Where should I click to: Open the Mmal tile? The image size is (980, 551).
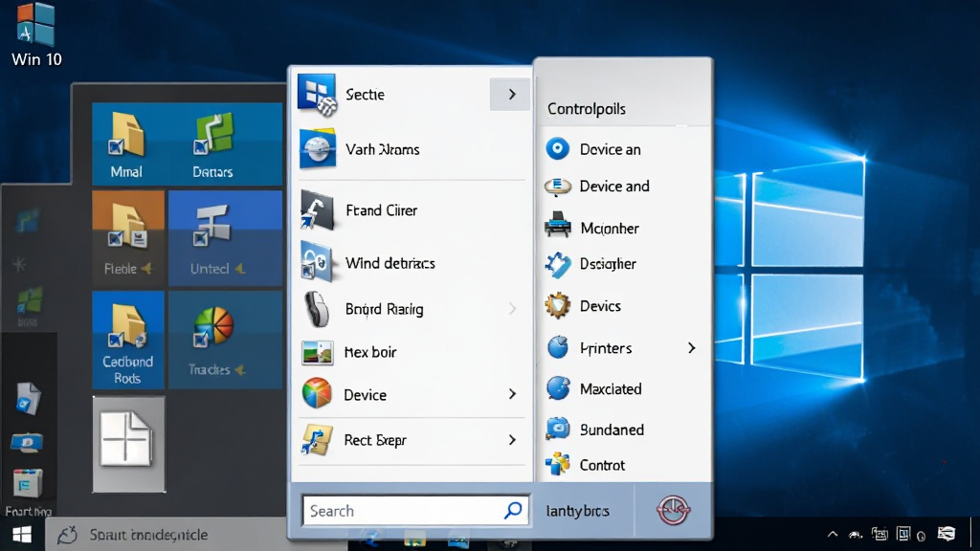tap(129, 144)
